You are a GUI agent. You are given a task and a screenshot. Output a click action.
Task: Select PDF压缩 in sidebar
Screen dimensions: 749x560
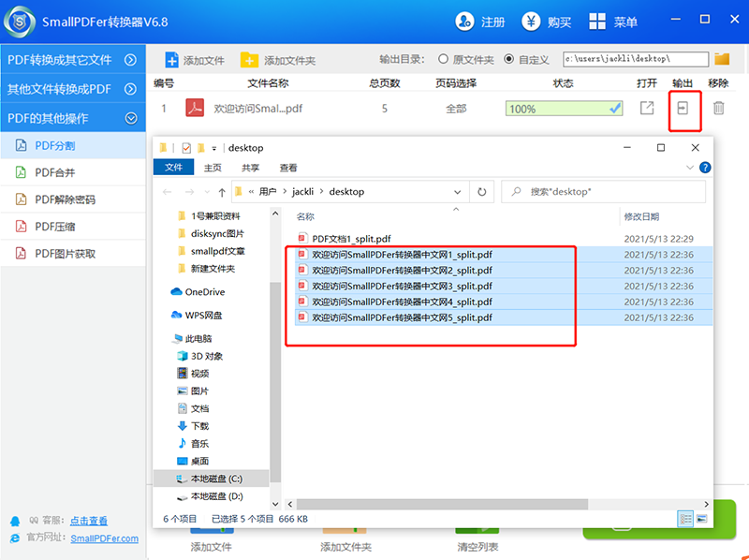click(73, 227)
